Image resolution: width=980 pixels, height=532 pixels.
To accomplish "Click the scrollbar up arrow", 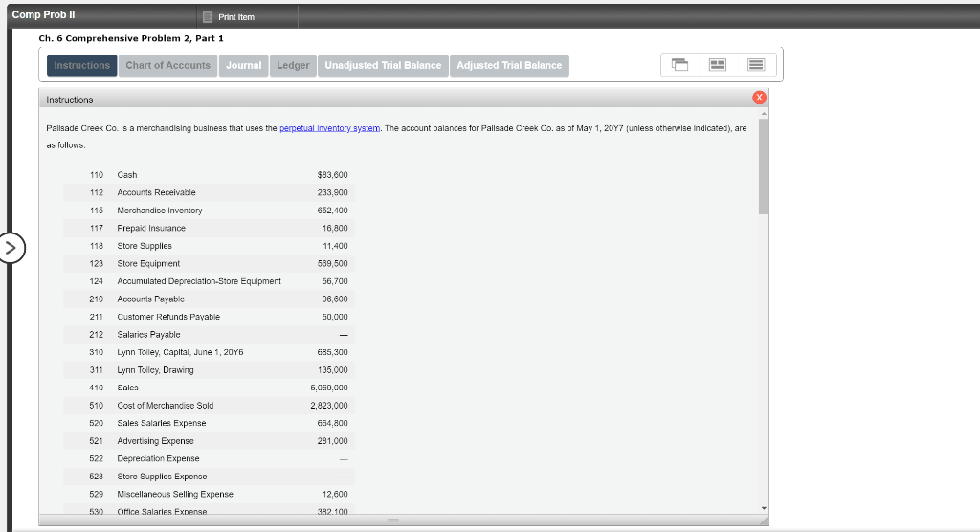I will coord(764,114).
